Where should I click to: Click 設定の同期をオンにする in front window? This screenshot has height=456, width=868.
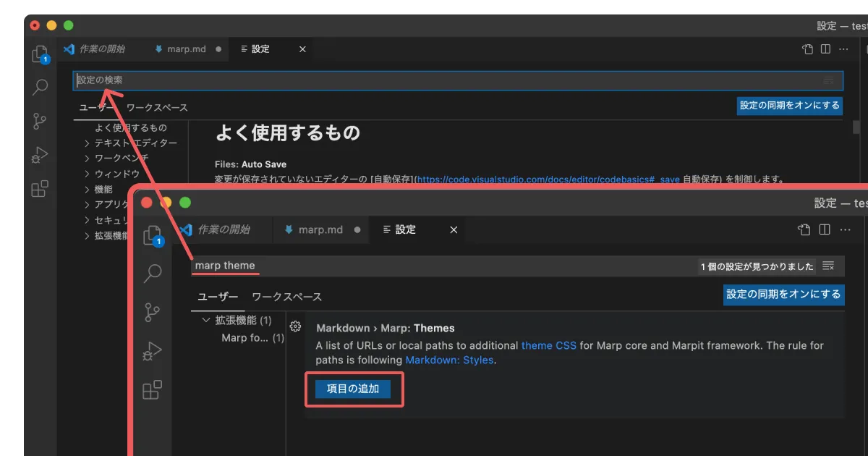(x=784, y=294)
